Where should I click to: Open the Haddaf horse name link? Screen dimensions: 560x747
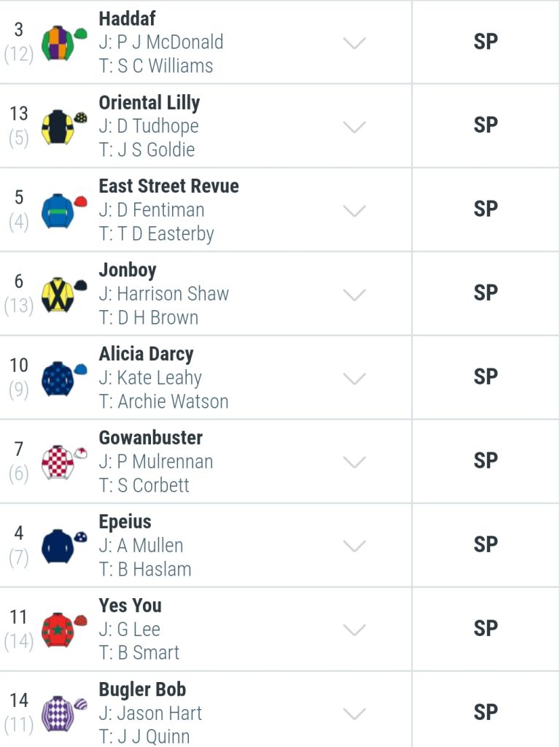127,18
